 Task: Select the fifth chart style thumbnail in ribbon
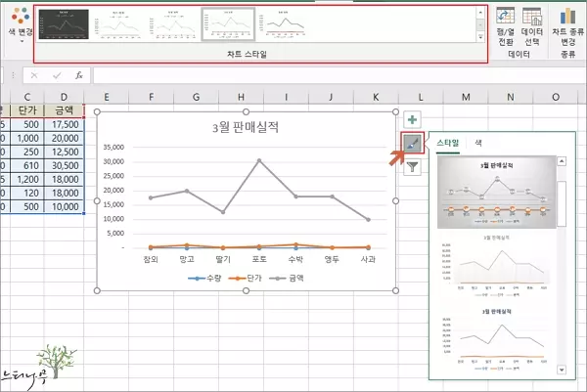pos(283,23)
